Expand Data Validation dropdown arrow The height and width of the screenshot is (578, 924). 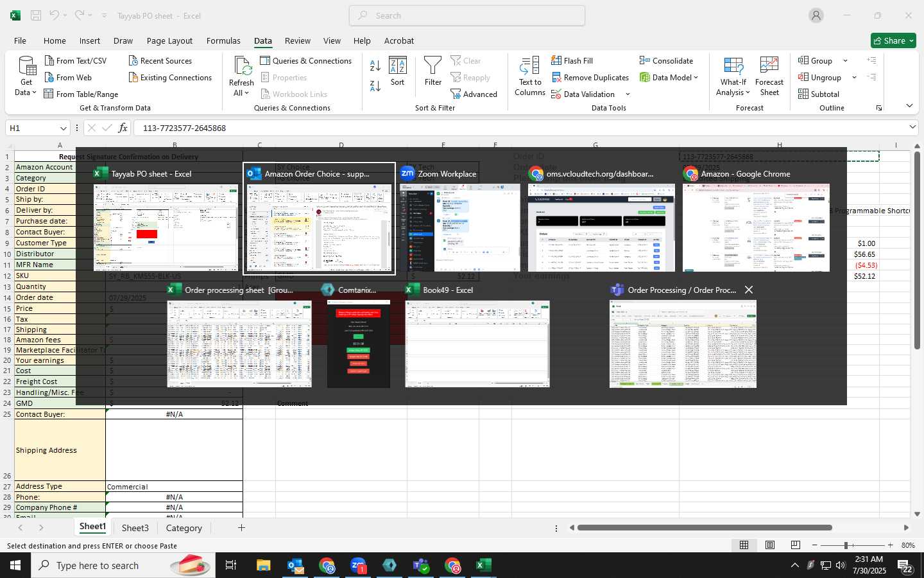[x=628, y=94]
